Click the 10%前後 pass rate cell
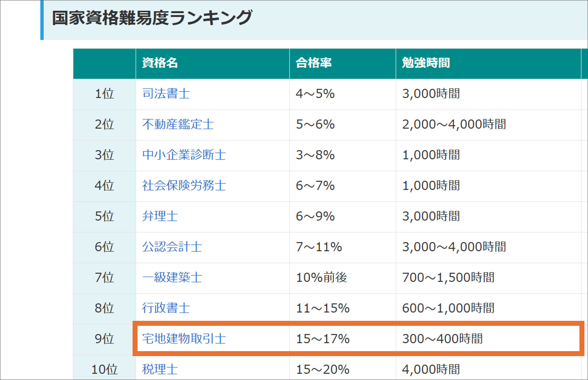 coord(321,278)
